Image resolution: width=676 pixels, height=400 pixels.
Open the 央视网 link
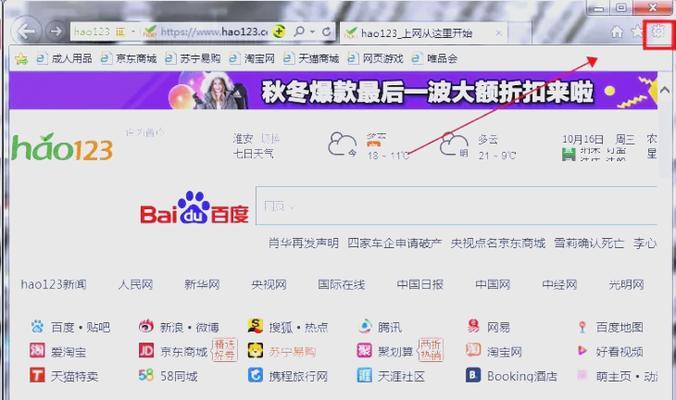tap(269, 284)
